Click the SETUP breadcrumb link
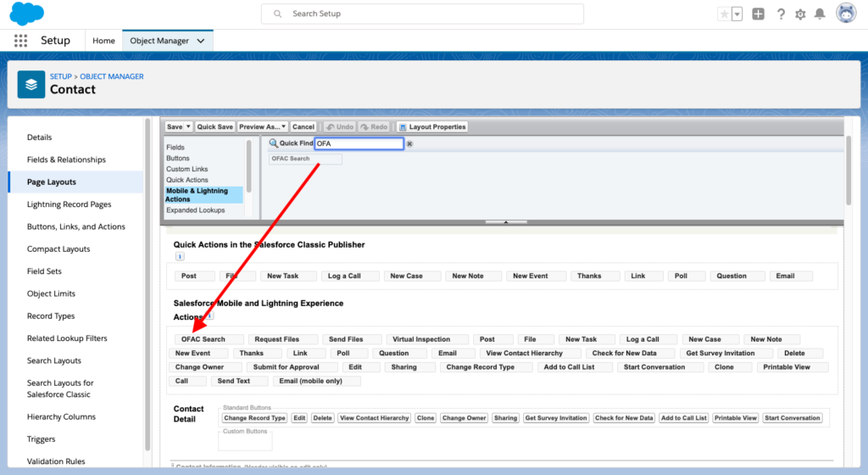 point(61,76)
